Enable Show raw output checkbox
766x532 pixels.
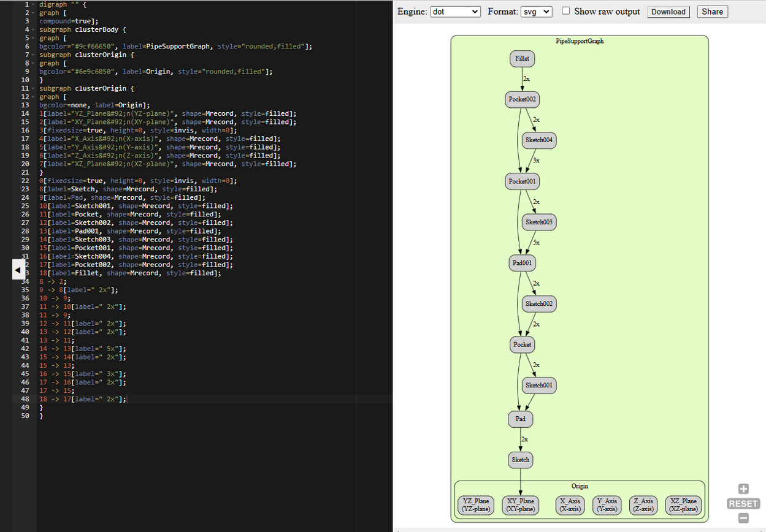(566, 11)
